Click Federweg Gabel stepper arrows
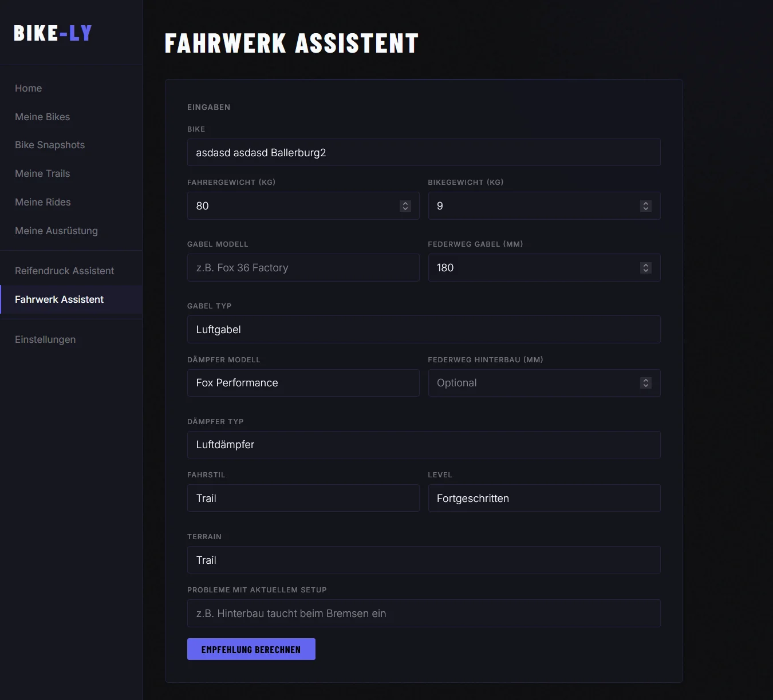773x700 pixels. click(x=646, y=268)
